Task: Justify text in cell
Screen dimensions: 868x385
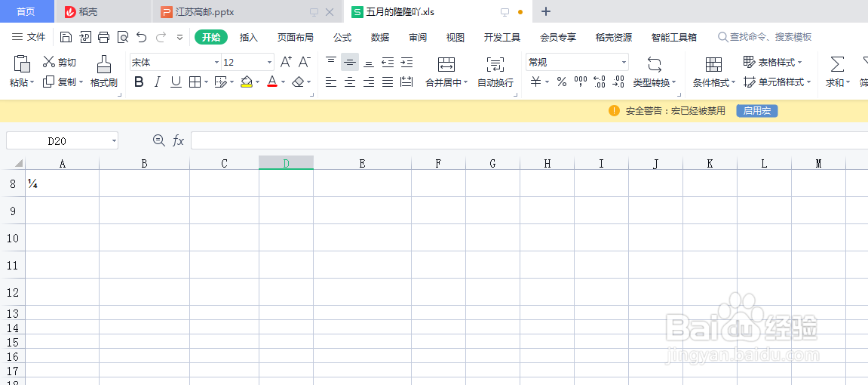Action: (x=388, y=82)
